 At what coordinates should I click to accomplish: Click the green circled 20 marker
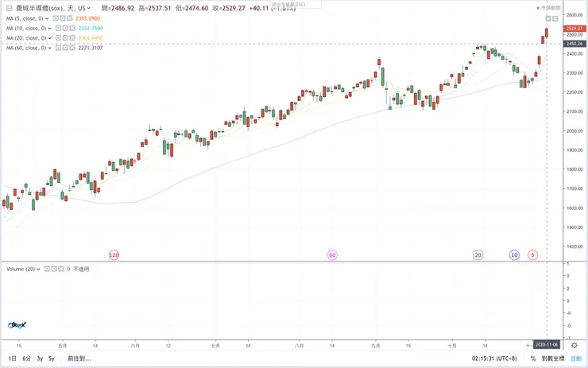tap(478, 255)
